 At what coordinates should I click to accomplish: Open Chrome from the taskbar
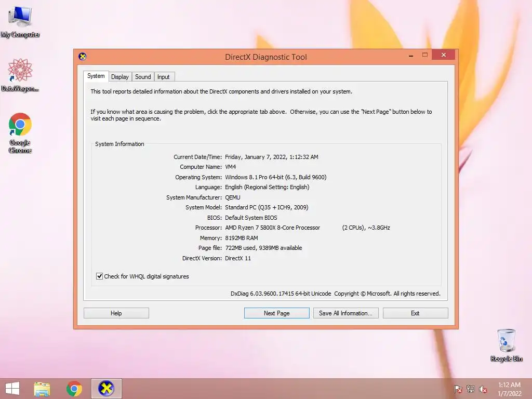tap(74, 389)
